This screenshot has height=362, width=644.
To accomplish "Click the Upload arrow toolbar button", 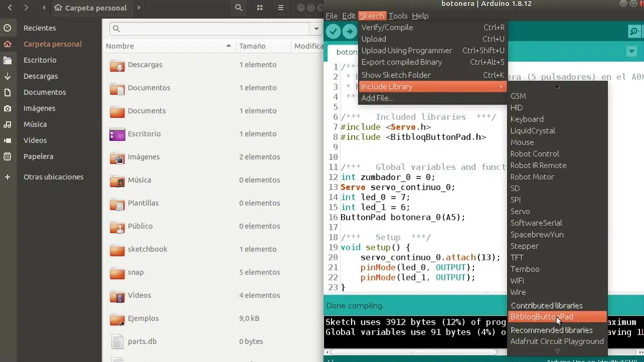I will (x=349, y=32).
